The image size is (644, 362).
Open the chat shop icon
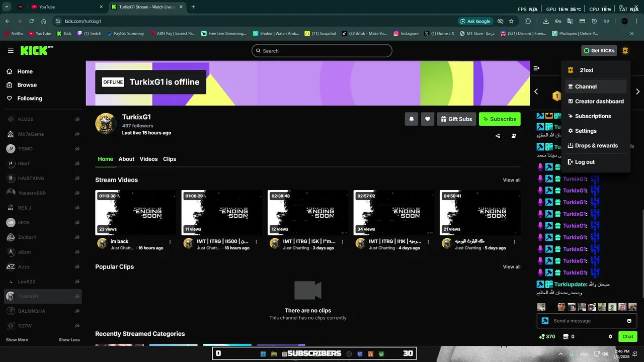pyautogui.click(x=565, y=336)
